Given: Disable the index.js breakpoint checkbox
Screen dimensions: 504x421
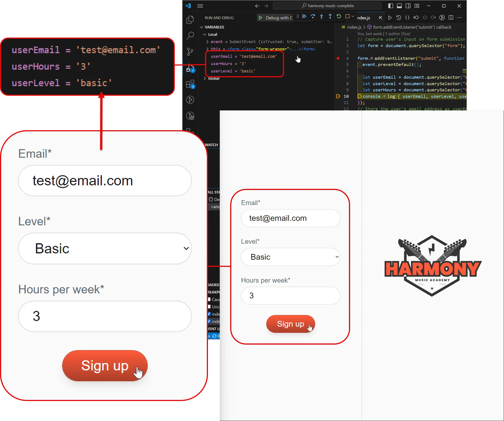Looking at the screenshot, I should point(209,314).
